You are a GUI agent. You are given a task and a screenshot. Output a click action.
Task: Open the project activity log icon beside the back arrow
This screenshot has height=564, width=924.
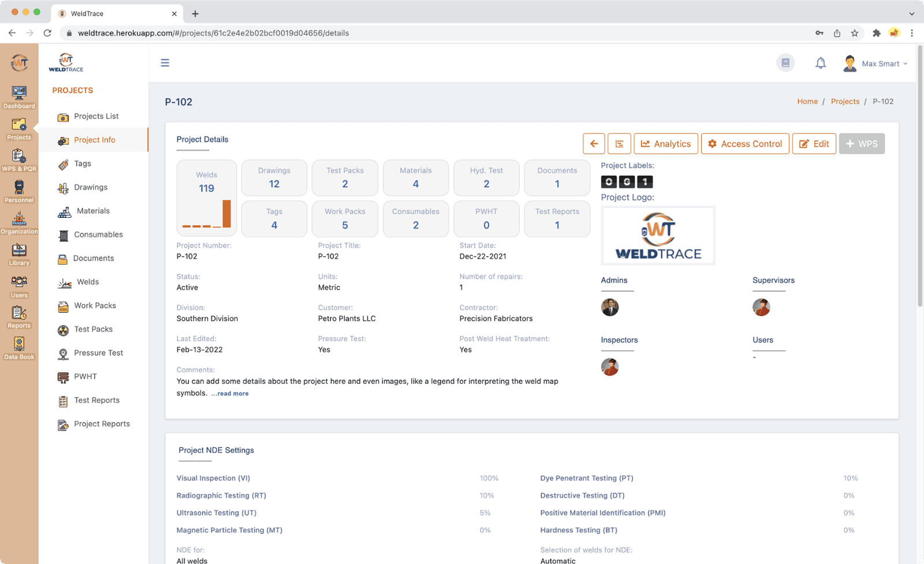tap(619, 143)
